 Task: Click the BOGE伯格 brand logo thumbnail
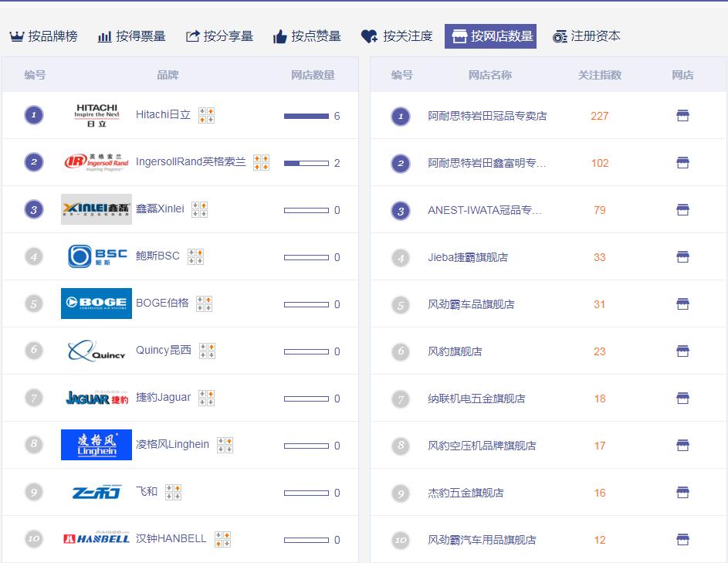96,304
